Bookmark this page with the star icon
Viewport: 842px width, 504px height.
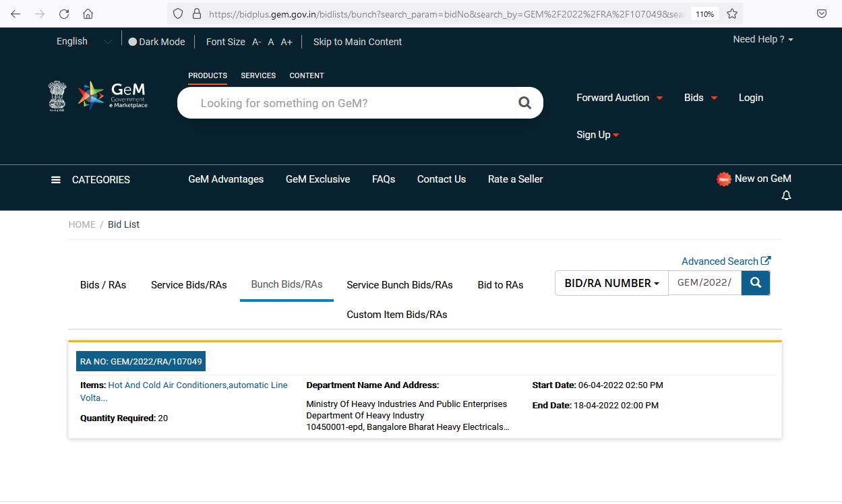pyautogui.click(x=732, y=13)
